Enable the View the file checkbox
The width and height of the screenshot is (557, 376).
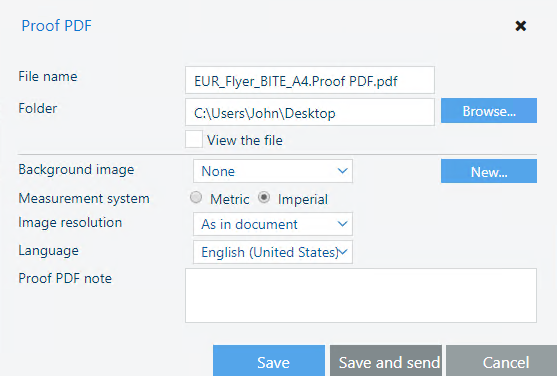click(x=194, y=139)
